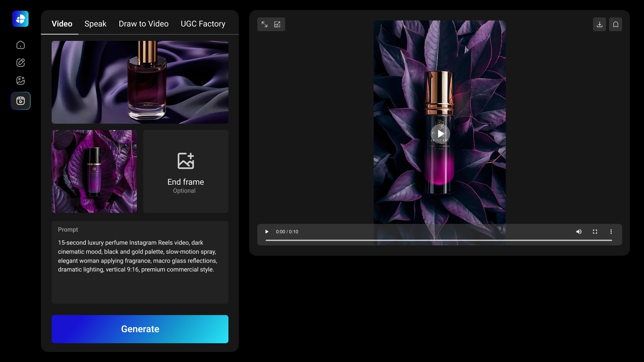The image size is (644, 362).
Task: Switch to the Draw to Video tab
Action: pyautogui.click(x=144, y=24)
